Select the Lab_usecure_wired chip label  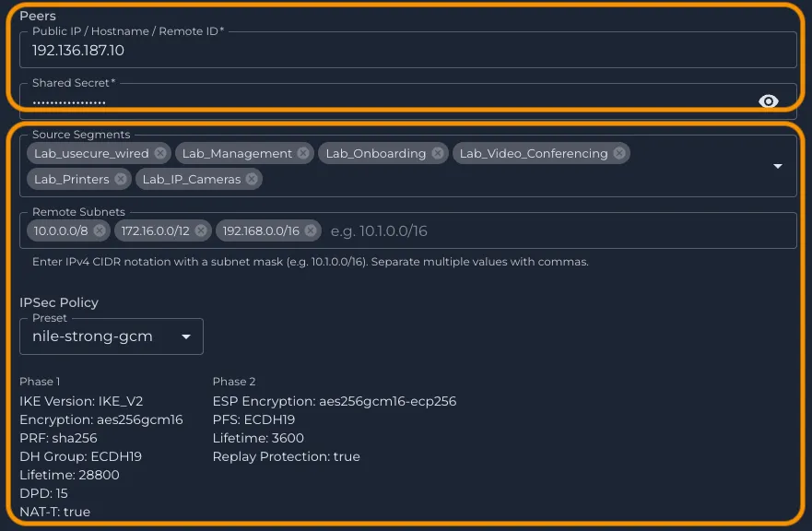(91, 153)
